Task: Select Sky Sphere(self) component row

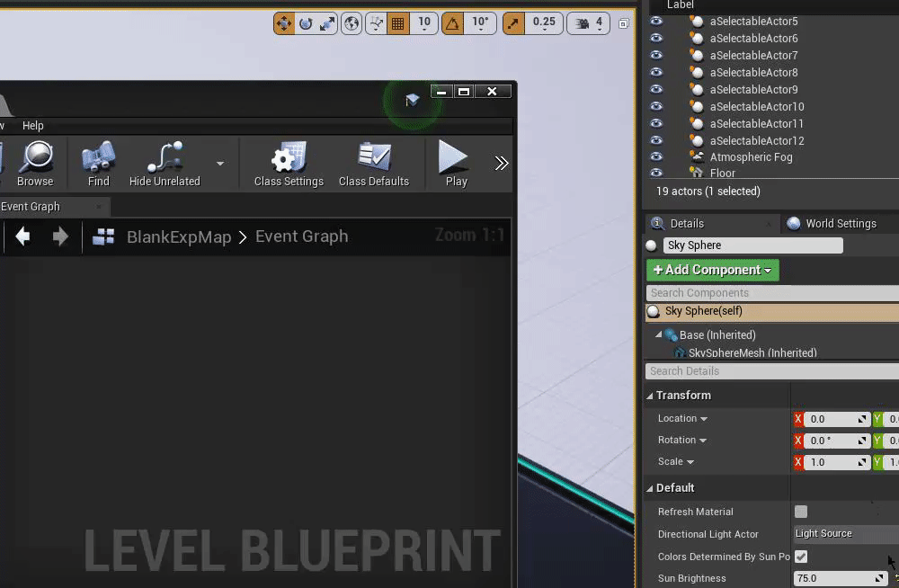Action: [772, 311]
